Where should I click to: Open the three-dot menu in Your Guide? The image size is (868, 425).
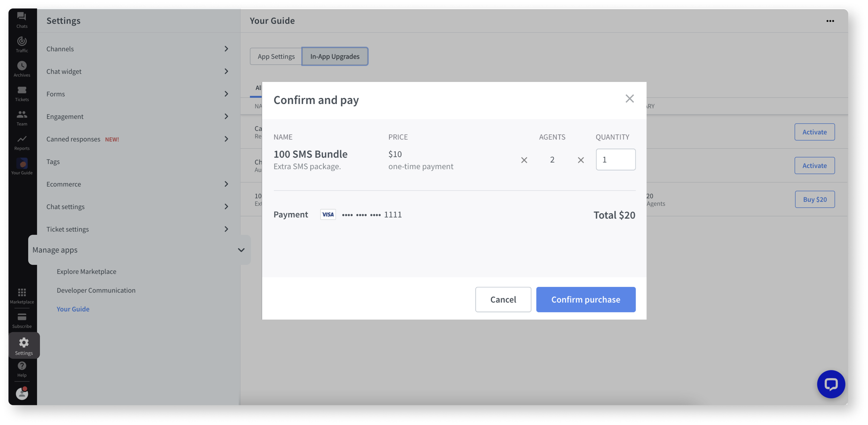point(830,20)
